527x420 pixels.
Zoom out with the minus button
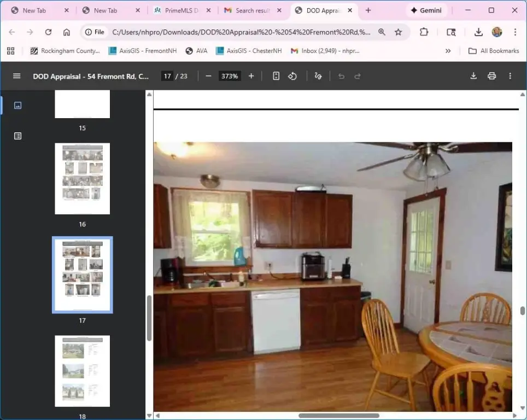(208, 76)
